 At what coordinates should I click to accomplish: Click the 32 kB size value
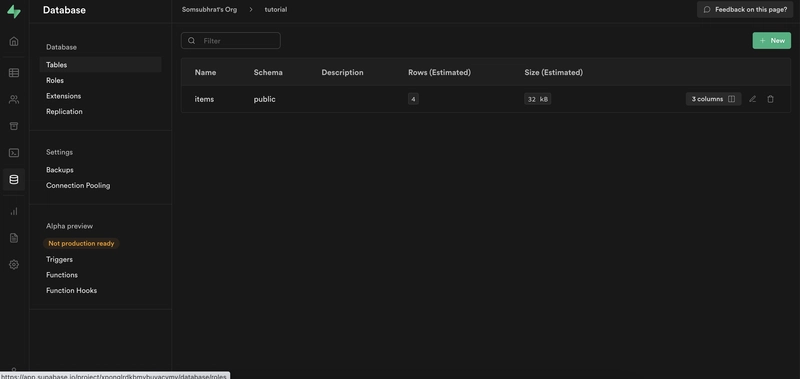click(537, 99)
